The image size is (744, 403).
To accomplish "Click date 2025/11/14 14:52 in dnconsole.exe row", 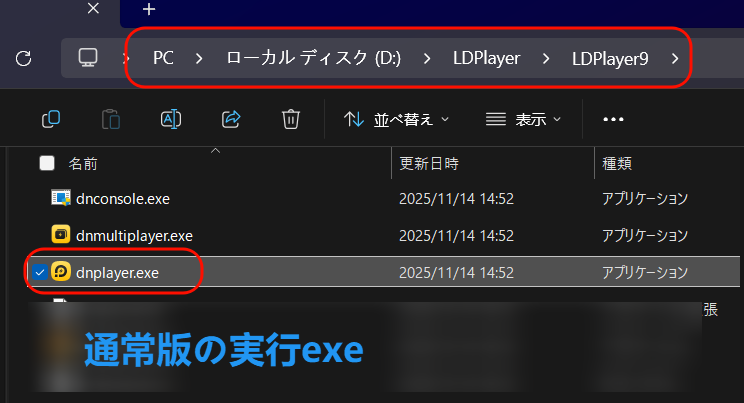I will [456, 198].
